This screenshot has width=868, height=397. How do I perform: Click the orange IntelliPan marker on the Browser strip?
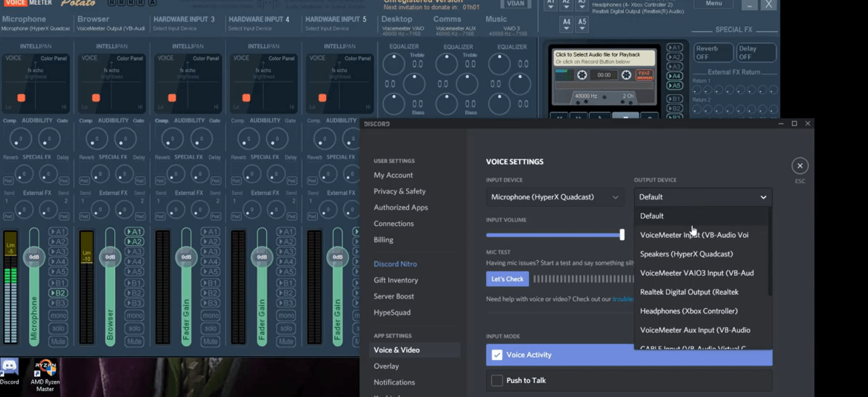coord(96,98)
